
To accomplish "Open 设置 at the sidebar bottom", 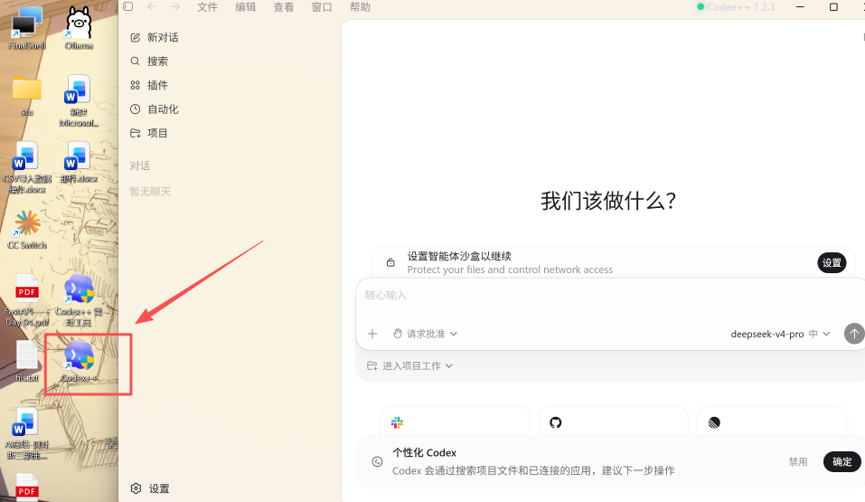I will click(150, 489).
